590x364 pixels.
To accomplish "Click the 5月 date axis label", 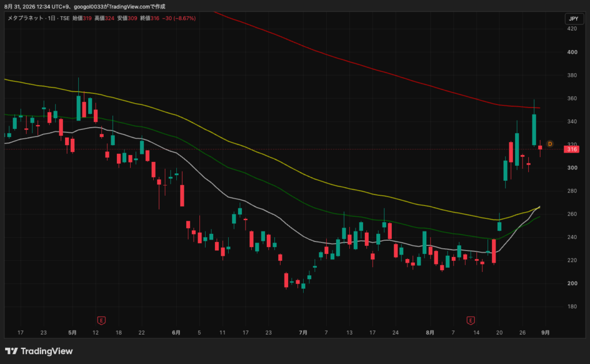I will click(73, 332).
